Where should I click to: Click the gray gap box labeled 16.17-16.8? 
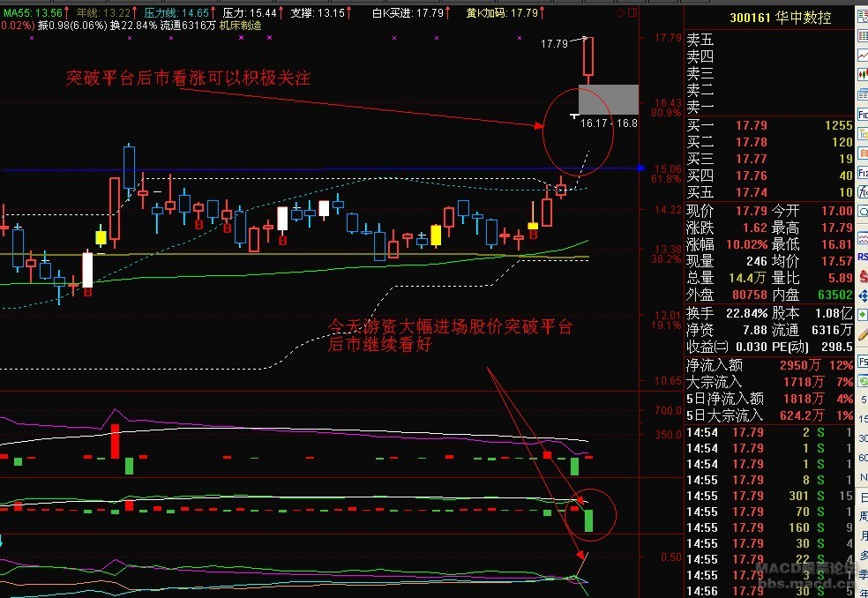point(609,100)
